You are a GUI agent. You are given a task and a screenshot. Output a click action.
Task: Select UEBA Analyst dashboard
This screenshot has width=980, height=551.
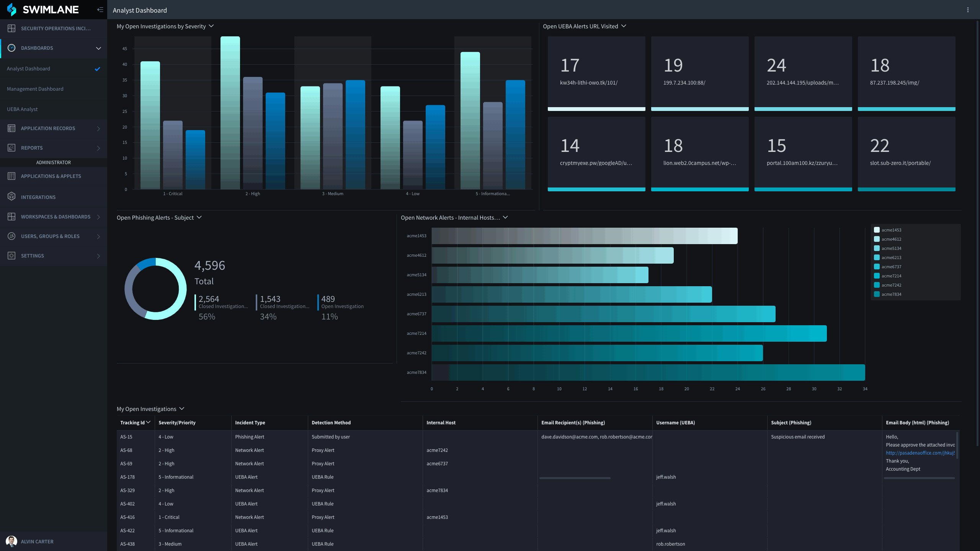pyautogui.click(x=22, y=109)
